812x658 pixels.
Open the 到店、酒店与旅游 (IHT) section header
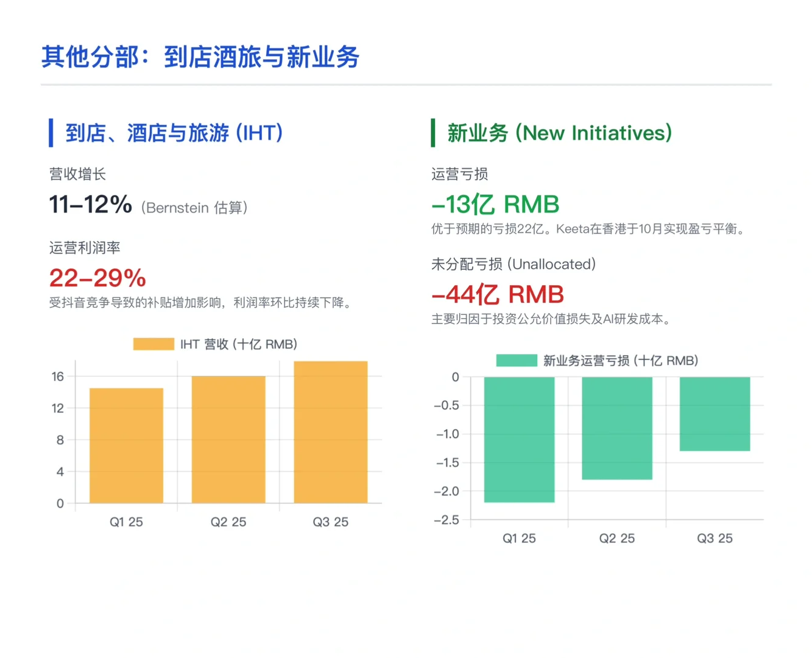(x=172, y=133)
